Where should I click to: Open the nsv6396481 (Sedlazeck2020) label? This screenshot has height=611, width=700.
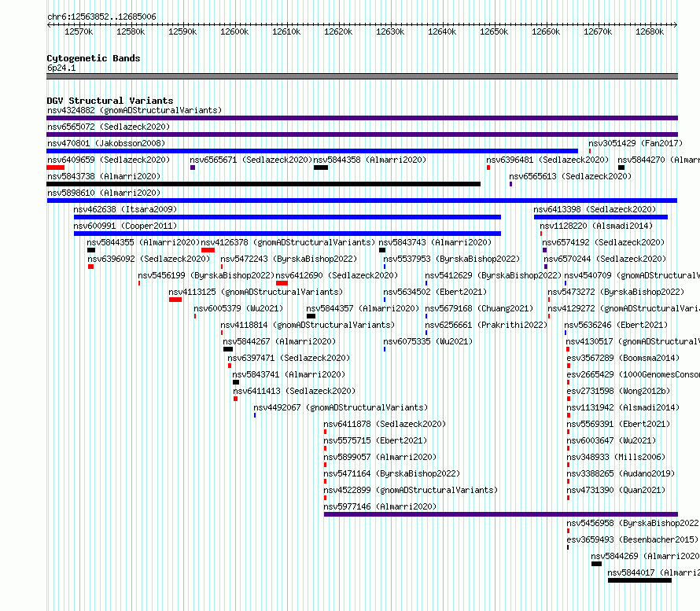coord(547,160)
